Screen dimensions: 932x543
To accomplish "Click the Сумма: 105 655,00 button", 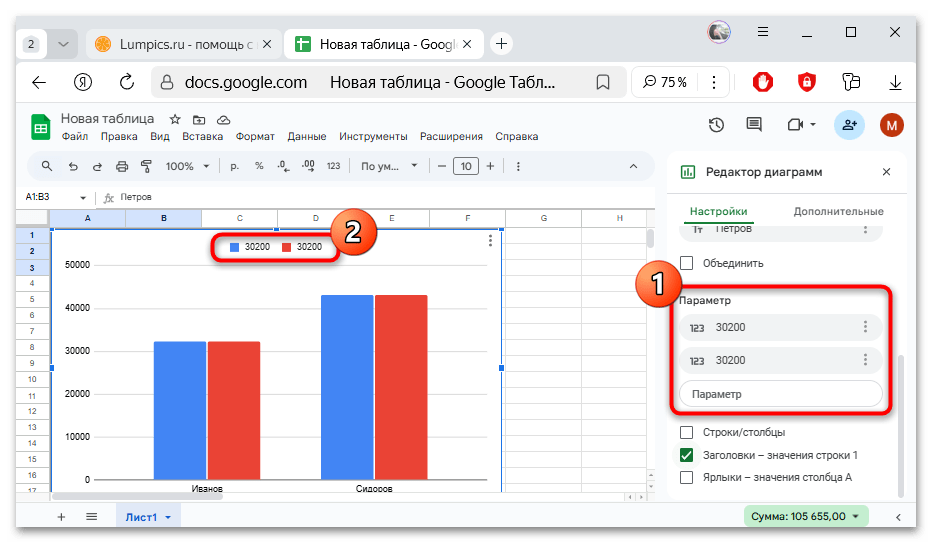I will pos(806,517).
